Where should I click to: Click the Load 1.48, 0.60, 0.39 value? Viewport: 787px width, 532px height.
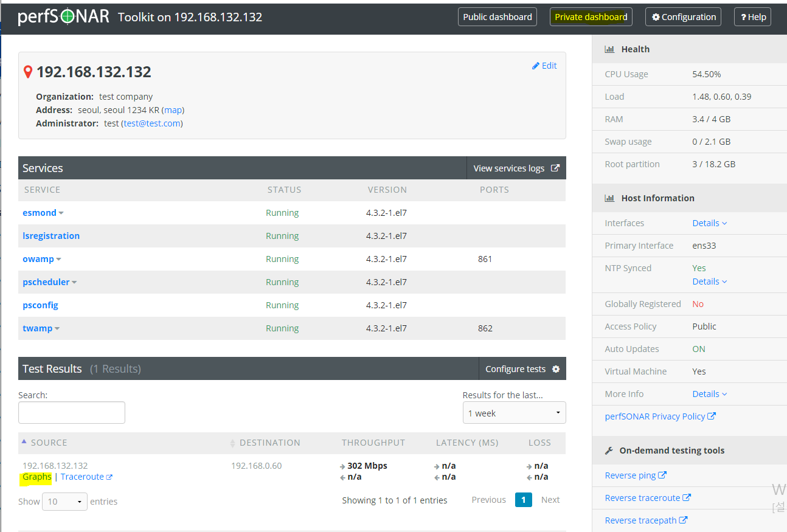coord(723,97)
